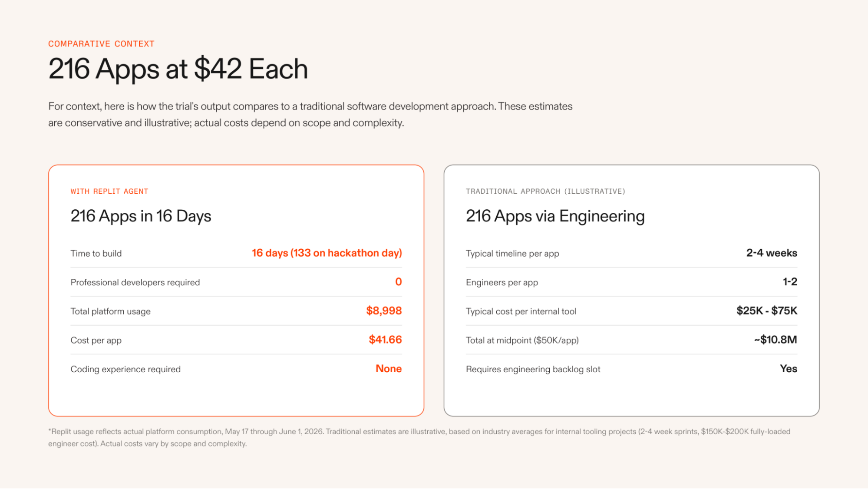Select the 'Typical cost per internal tool' label

pyautogui.click(x=521, y=311)
